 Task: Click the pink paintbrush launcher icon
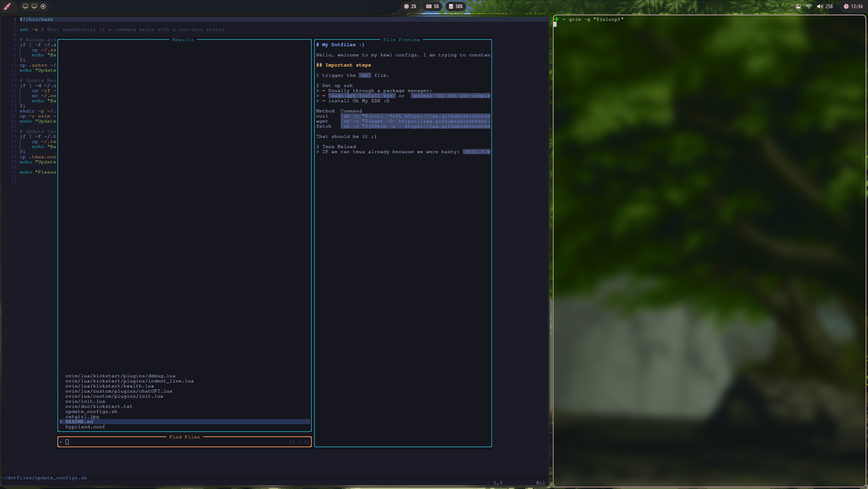(x=7, y=6)
